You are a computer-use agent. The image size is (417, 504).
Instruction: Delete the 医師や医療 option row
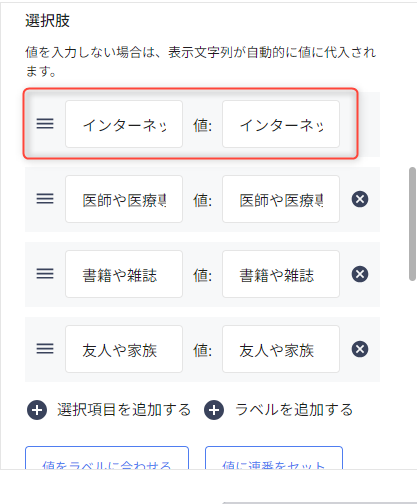(360, 199)
